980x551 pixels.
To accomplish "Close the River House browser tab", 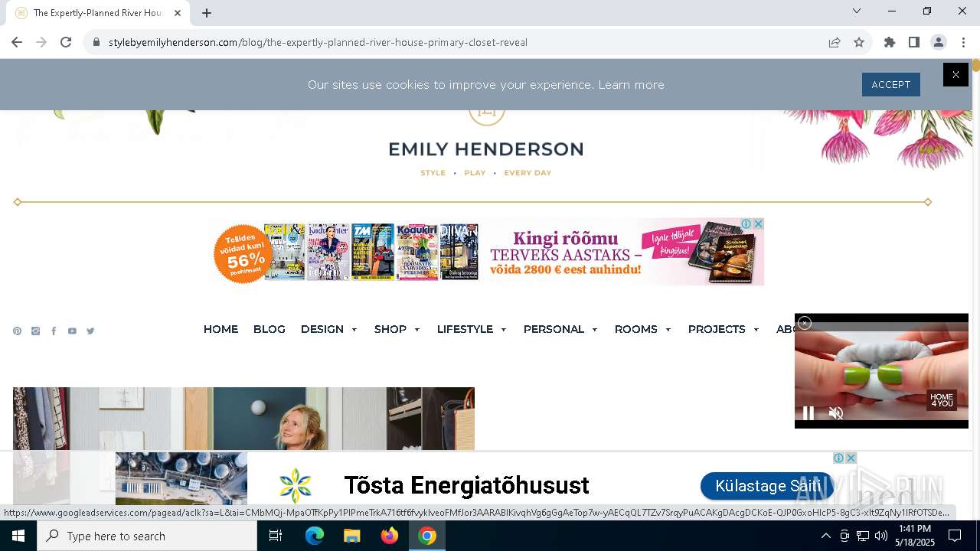I will click(x=178, y=13).
